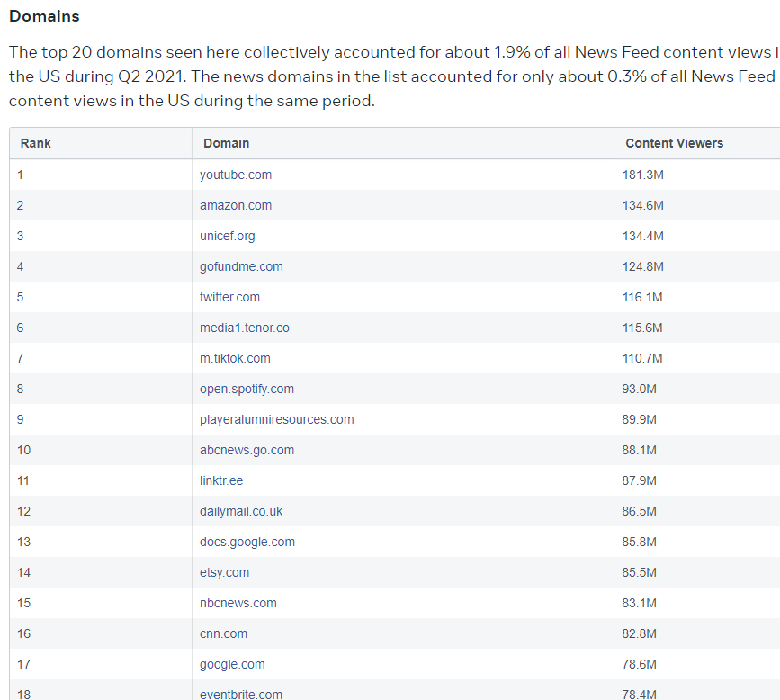
Task: Open the m.tiktok.com domain link
Action: [x=235, y=359]
